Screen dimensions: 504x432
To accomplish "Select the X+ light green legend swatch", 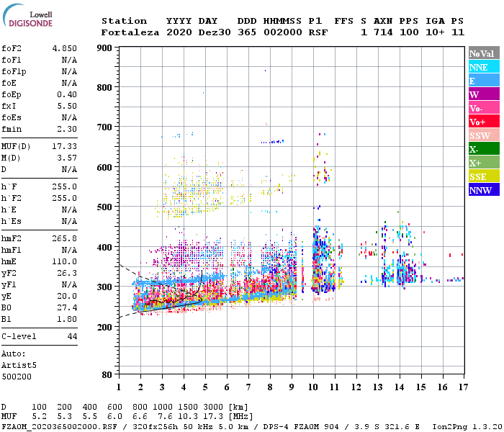I will tap(484, 163).
